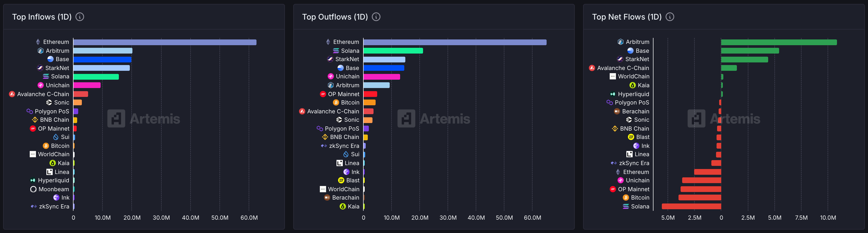The height and width of the screenshot is (233, 868).
Task: Select the Bitcoin red bar in Top Net Flows
Action: (700, 197)
